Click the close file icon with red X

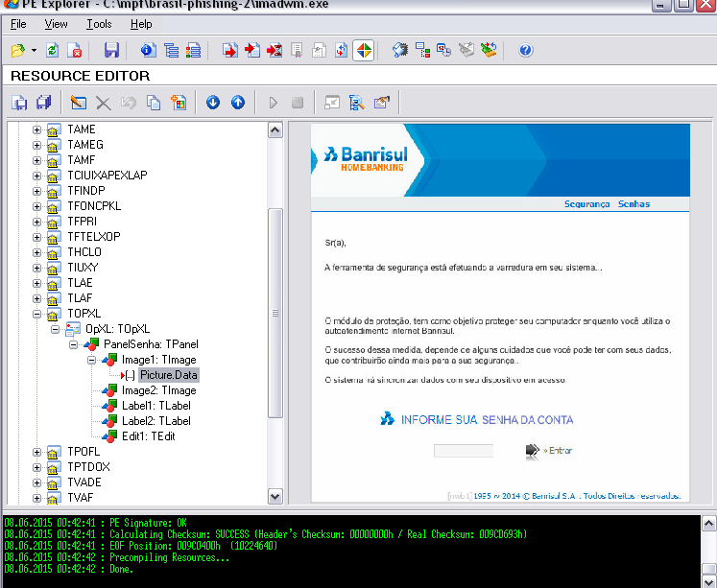tap(75, 50)
